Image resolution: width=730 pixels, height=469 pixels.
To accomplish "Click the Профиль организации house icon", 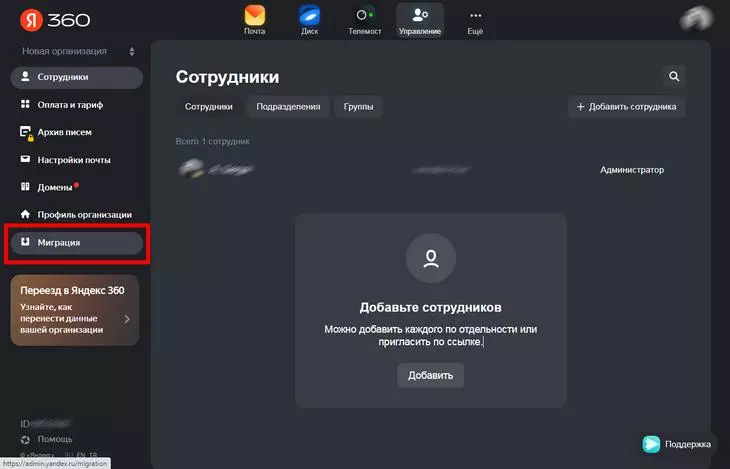I will pos(25,214).
